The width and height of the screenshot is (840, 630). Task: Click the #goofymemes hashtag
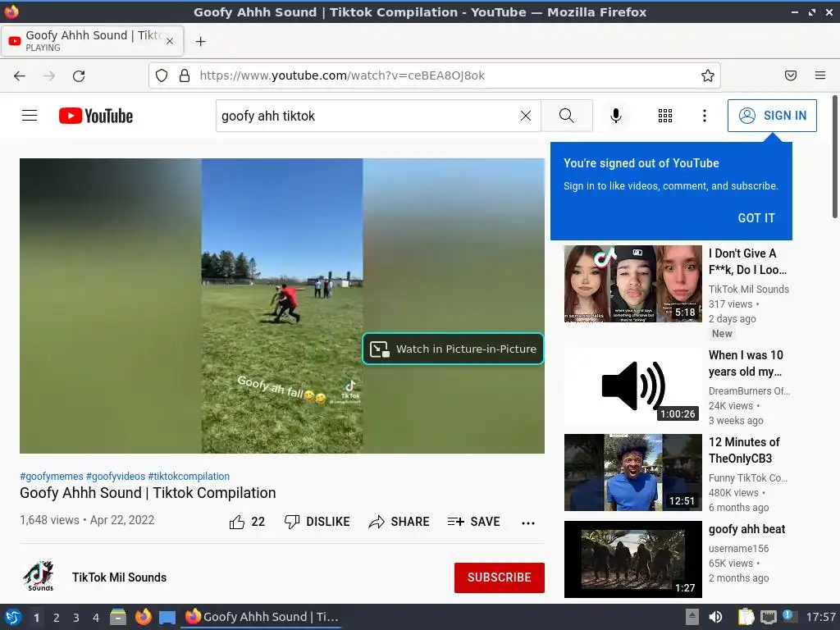52,477
